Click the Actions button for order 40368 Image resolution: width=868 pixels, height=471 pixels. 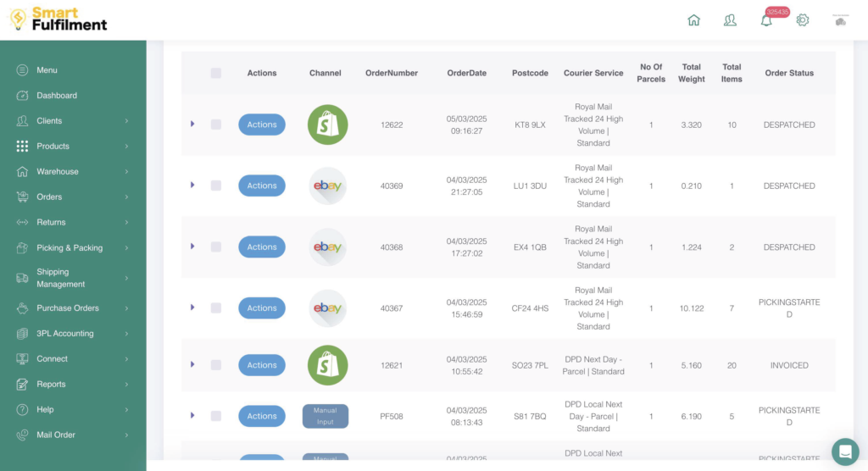pyautogui.click(x=261, y=247)
